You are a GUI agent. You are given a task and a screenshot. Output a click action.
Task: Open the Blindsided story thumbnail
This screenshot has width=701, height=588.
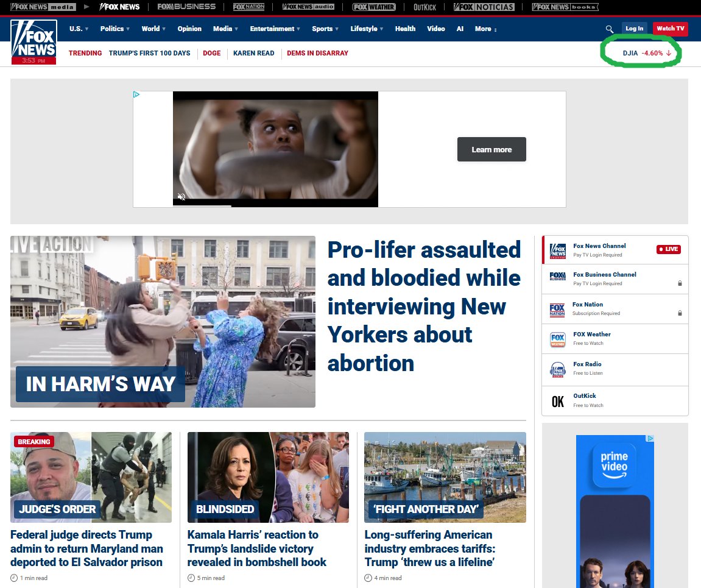click(268, 477)
